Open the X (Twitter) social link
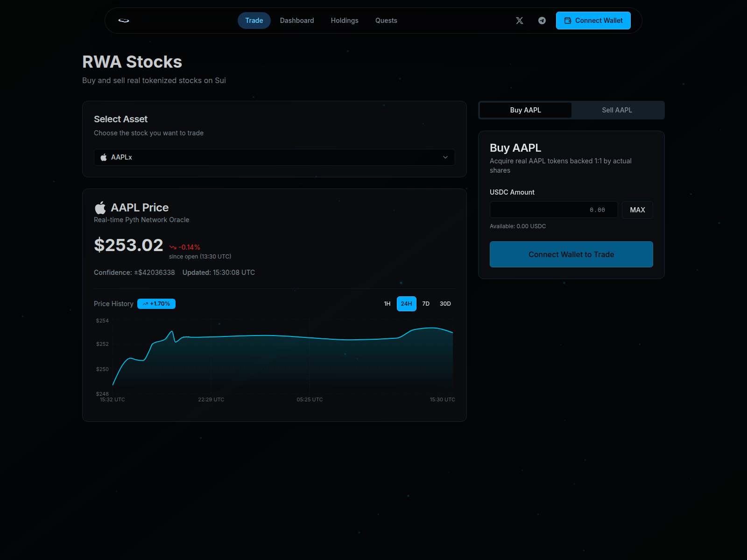This screenshot has width=747, height=560. (520, 21)
